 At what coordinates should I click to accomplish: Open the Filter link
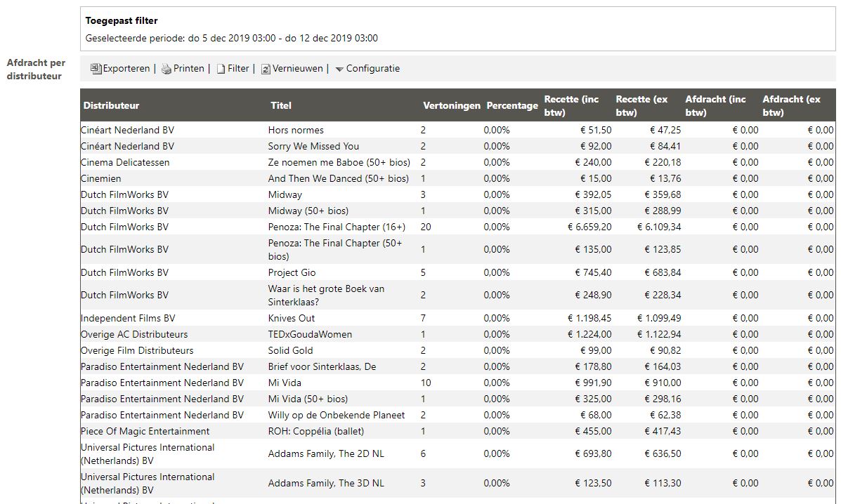pyautogui.click(x=238, y=69)
